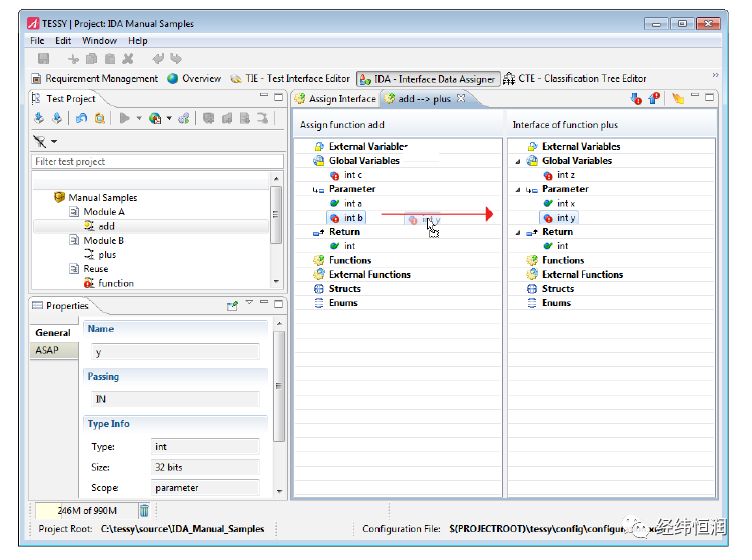This screenshot has height=560, width=752.
Task: Open the Window menu
Action: tap(99, 41)
